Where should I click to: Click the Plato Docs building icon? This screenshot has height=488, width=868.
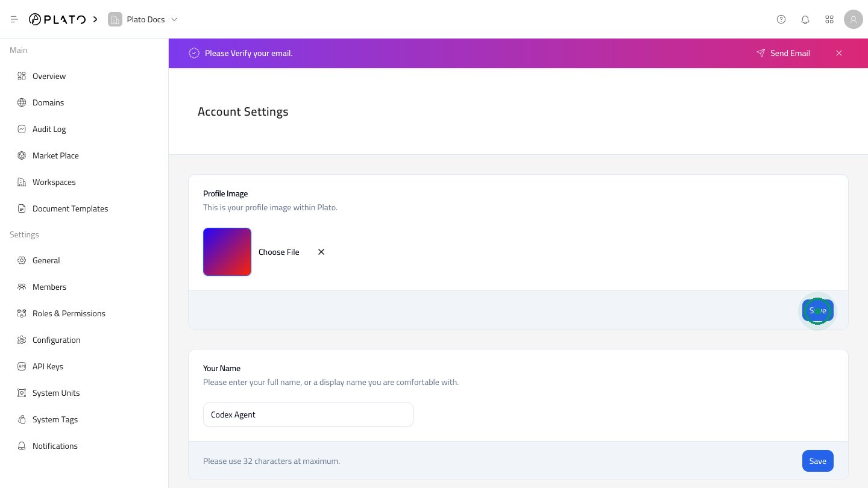tap(115, 19)
